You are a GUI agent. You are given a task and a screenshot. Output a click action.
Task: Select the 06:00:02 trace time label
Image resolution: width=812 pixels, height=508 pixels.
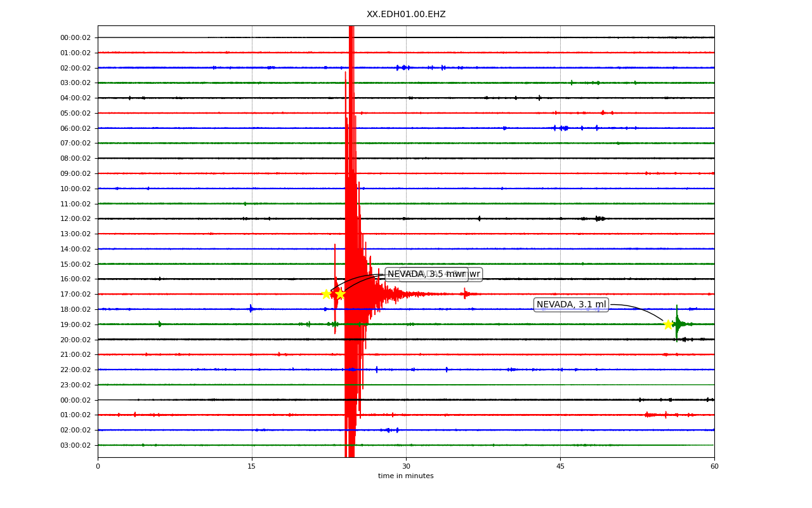[x=75, y=128]
